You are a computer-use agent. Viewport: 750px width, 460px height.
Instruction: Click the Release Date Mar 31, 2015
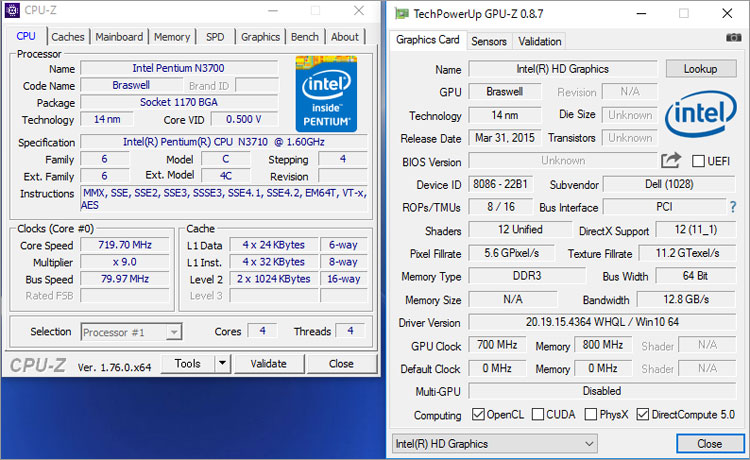(505, 138)
